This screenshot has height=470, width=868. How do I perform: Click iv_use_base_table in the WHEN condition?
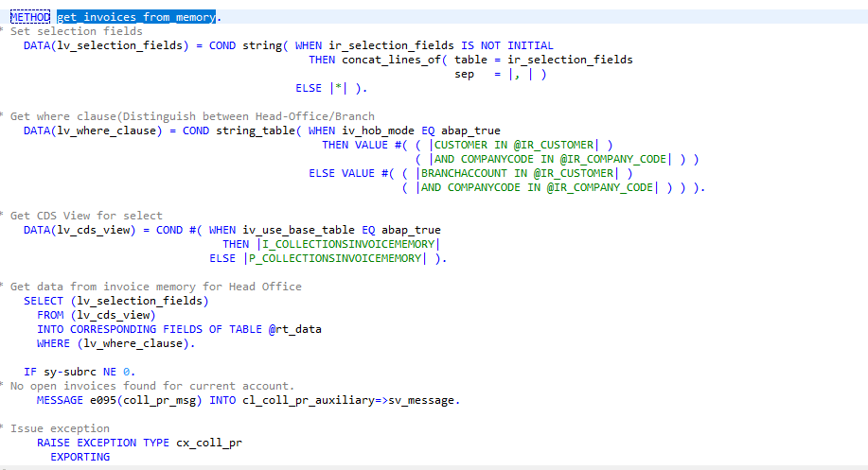299,230
